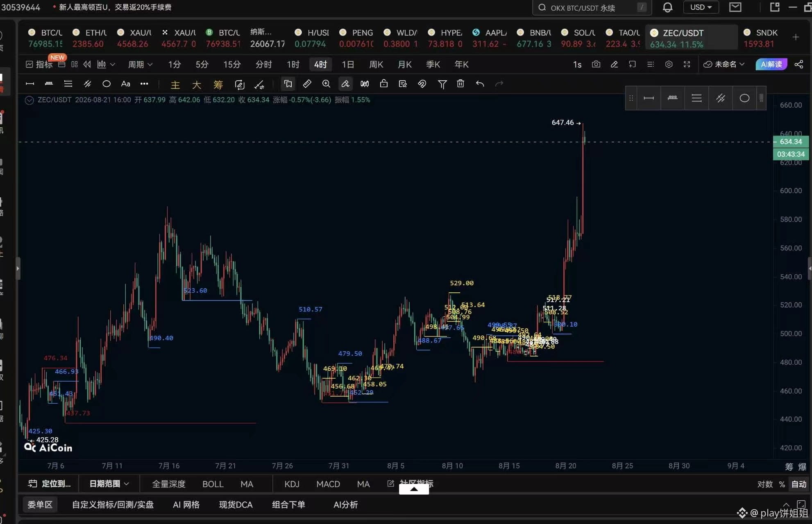Activate the zoom-in magnifier tool

pos(326,84)
